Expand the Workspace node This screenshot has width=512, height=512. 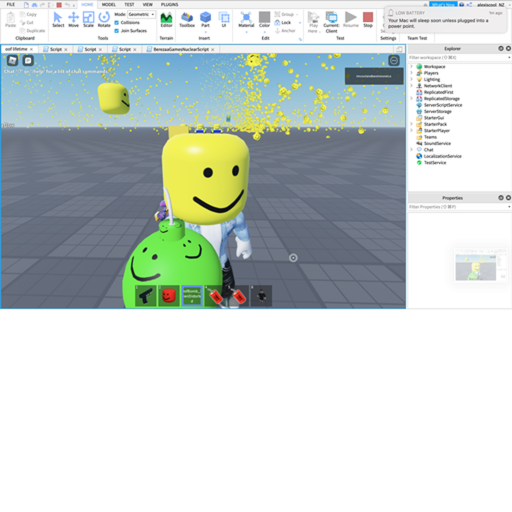tap(411, 66)
